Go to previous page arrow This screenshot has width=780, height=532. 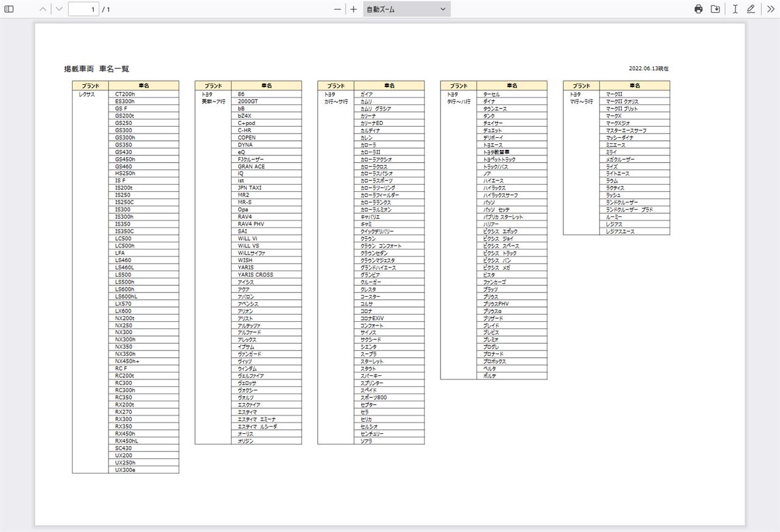pos(43,9)
